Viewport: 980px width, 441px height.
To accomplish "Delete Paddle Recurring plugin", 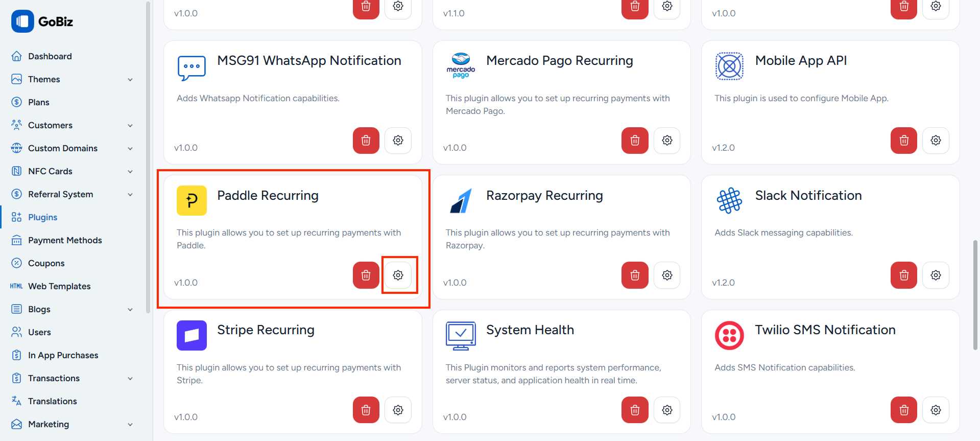I will (x=366, y=275).
